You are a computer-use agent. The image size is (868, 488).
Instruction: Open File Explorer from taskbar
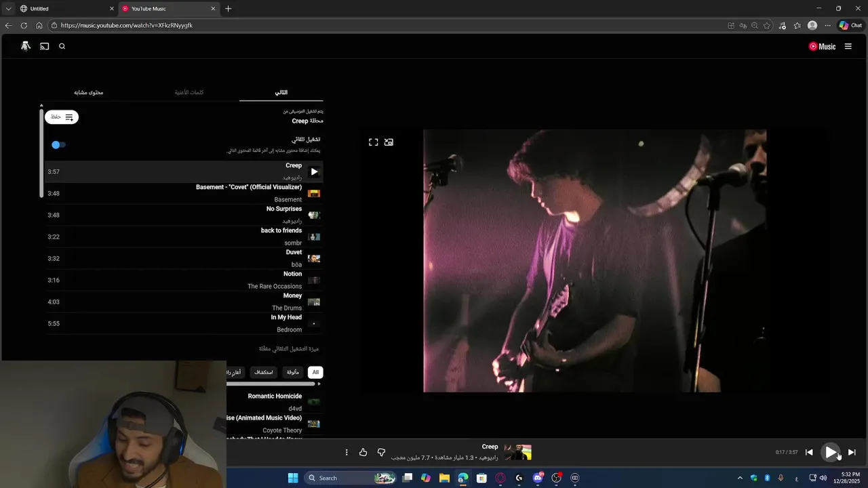[x=444, y=478]
